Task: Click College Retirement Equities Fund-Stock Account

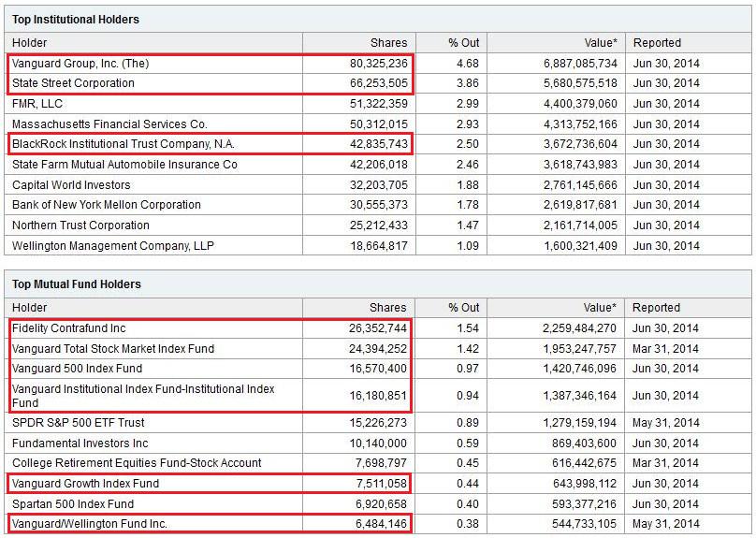Action: point(137,463)
